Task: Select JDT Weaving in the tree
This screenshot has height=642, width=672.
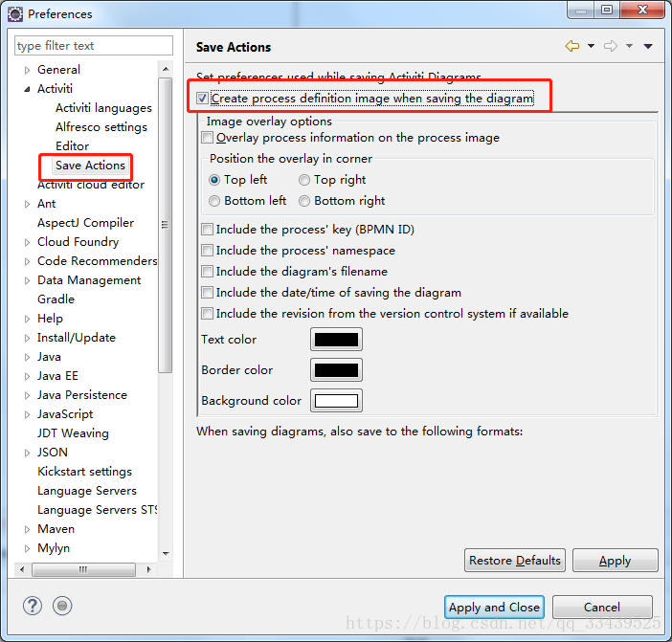Action: [x=73, y=433]
